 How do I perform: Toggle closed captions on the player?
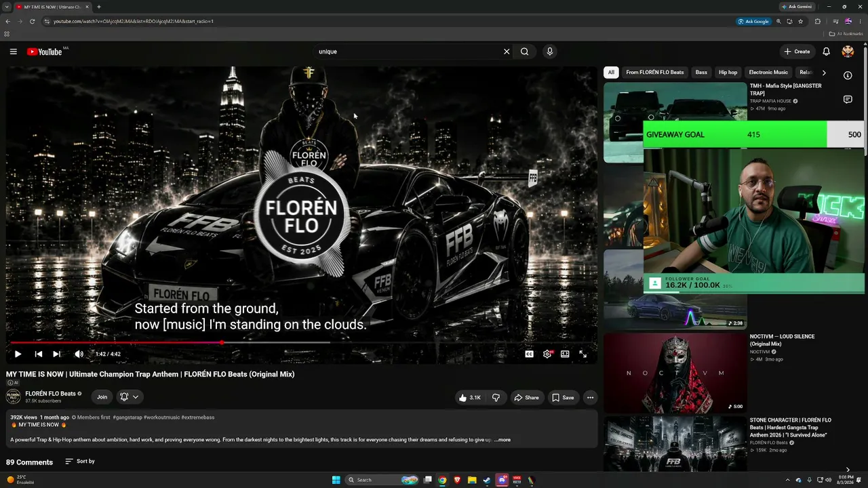click(x=529, y=354)
